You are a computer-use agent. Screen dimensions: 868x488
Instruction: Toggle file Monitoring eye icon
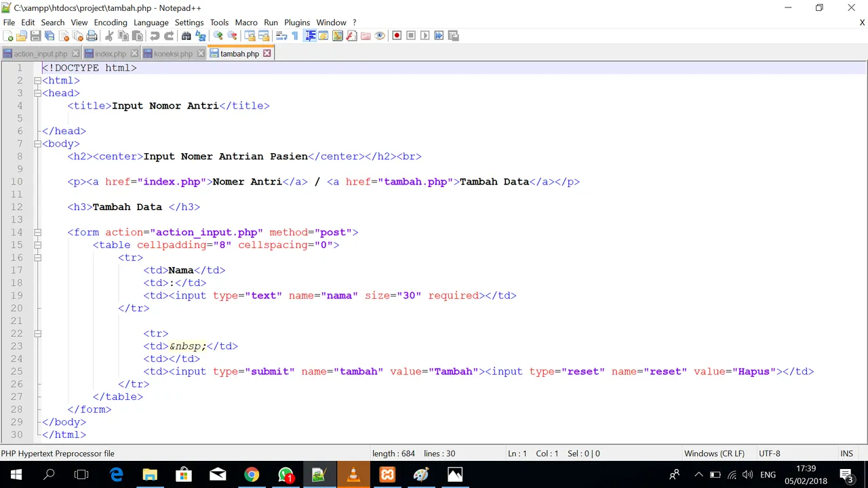click(x=379, y=35)
